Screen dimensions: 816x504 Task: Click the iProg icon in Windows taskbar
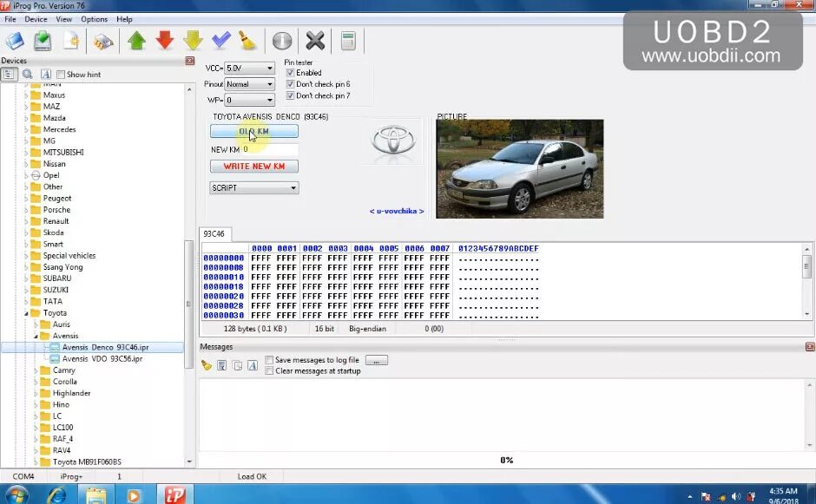pos(174,494)
